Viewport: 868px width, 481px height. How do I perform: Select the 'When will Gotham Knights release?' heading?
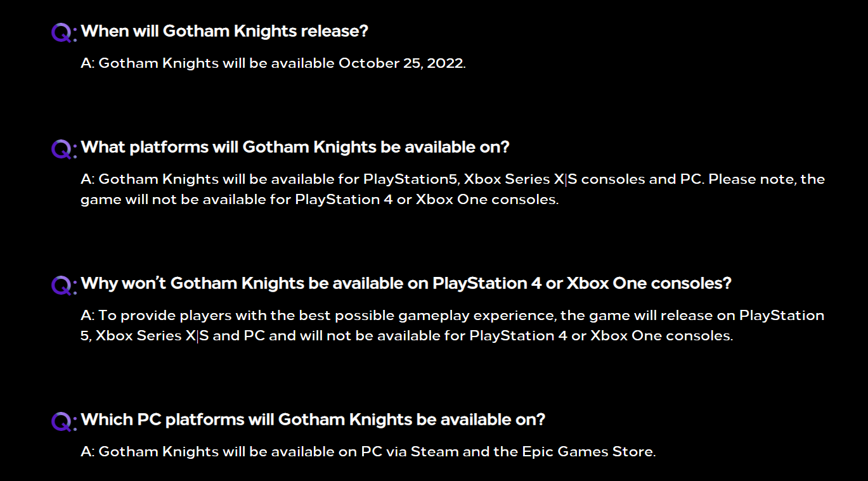(x=224, y=31)
